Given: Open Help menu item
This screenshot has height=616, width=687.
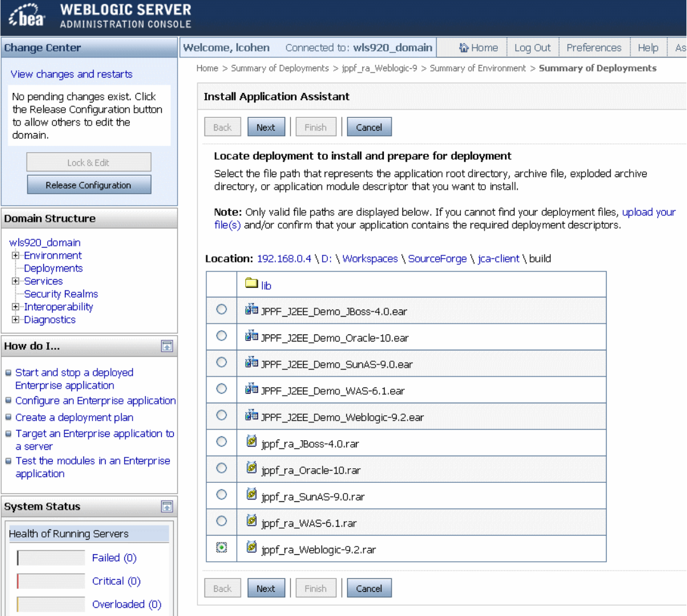Looking at the screenshot, I should (648, 48).
